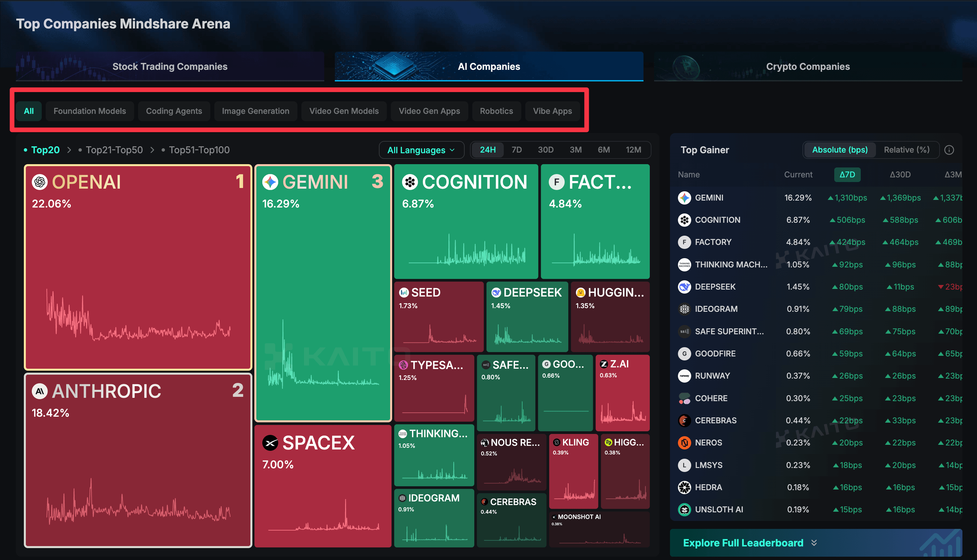The image size is (977, 560).
Task: Go to the Top21-Top50 ranking
Action: [x=114, y=150]
